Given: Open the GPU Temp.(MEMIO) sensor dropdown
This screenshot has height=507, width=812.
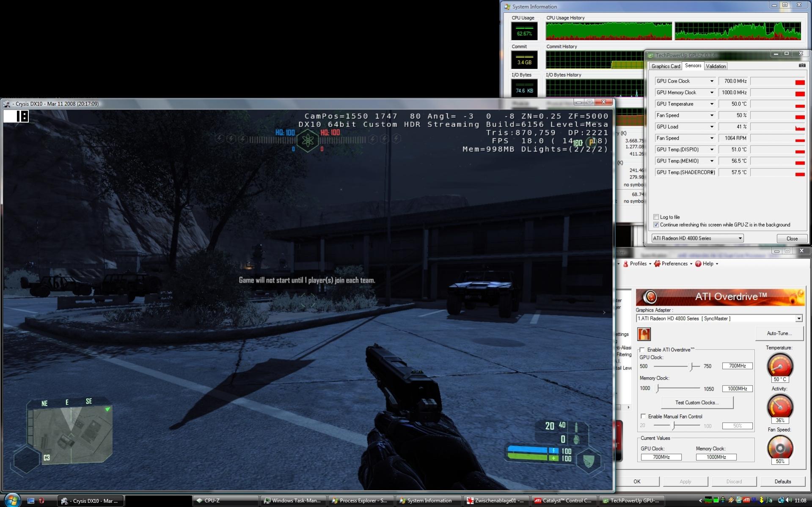Looking at the screenshot, I should [x=712, y=161].
